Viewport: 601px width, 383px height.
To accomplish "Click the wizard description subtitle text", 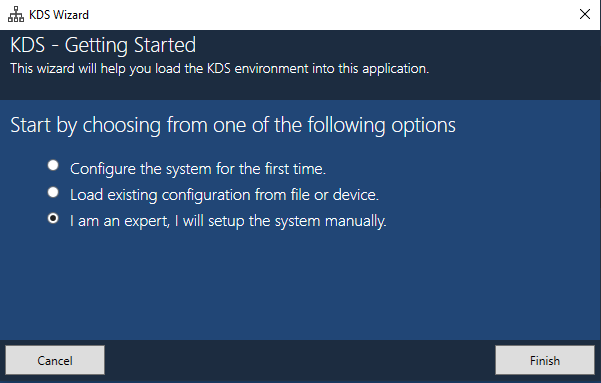I will click(220, 69).
